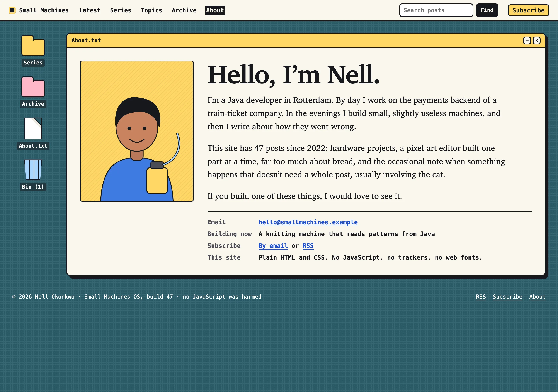The image size is (558, 392).
Task: Click the footer About link
Action: point(537,297)
